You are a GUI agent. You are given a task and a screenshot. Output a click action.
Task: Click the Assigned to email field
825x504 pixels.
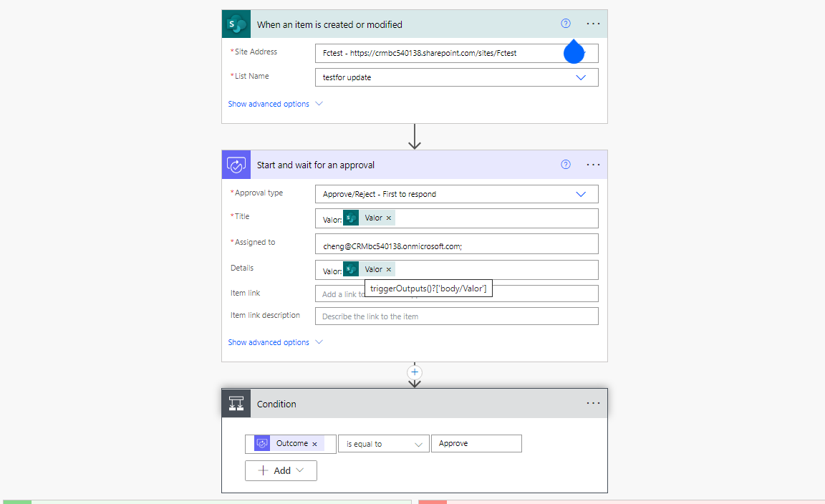point(457,244)
